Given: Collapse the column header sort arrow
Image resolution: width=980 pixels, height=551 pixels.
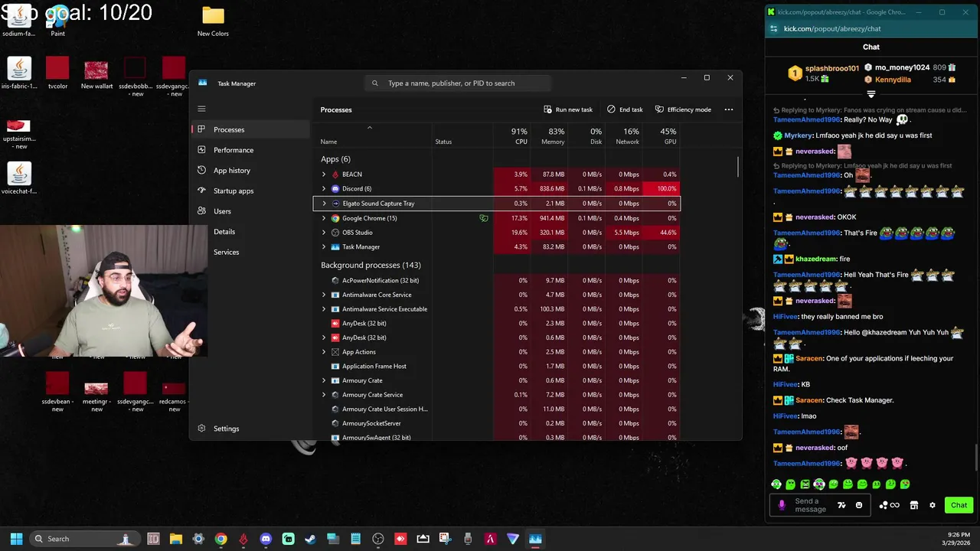Looking at the screenshot, I should (369, 128).
